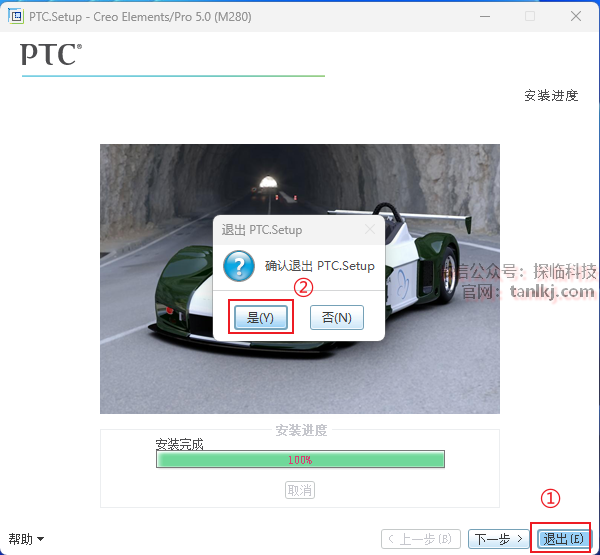Click the 退出(E) button
The width and height of the screenshot is (600, 555).
(x=563, y=539)
